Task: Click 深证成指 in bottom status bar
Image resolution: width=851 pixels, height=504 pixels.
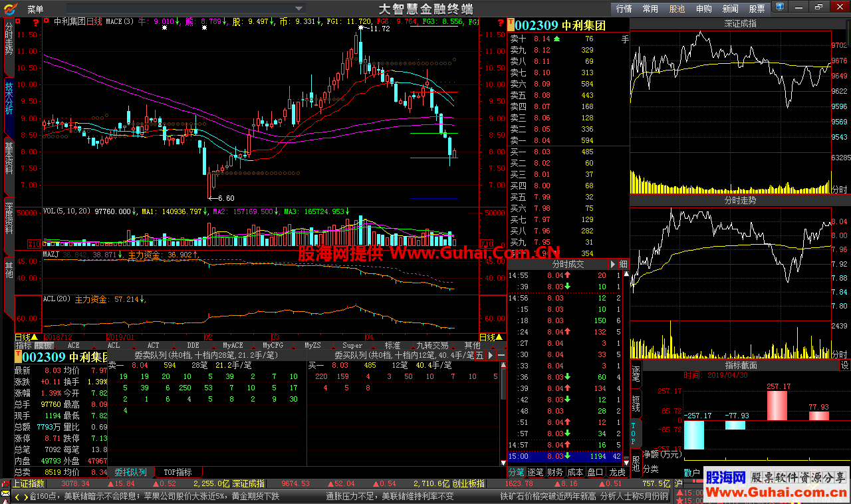Action: point(248,483)
